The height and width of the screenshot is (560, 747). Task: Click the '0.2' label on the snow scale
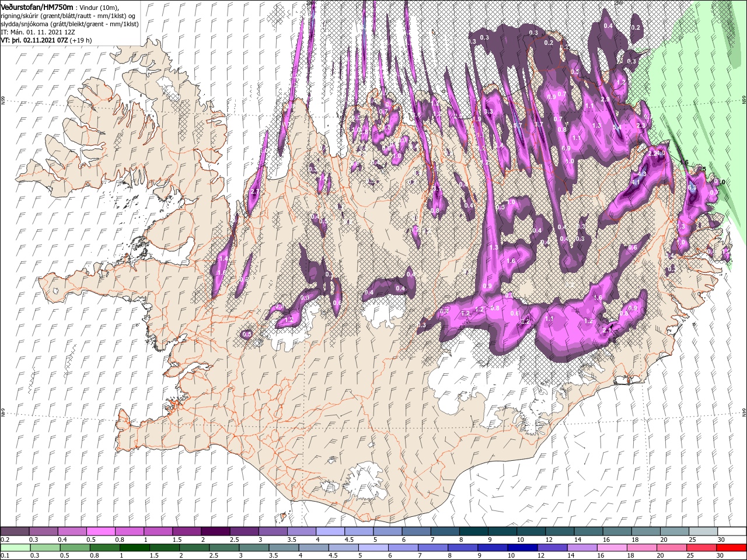click(5, 540)
